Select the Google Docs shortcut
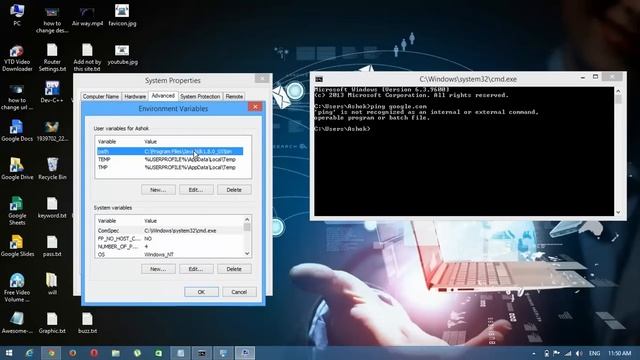The width and height of the screenshot is (640, 360). 17,131
